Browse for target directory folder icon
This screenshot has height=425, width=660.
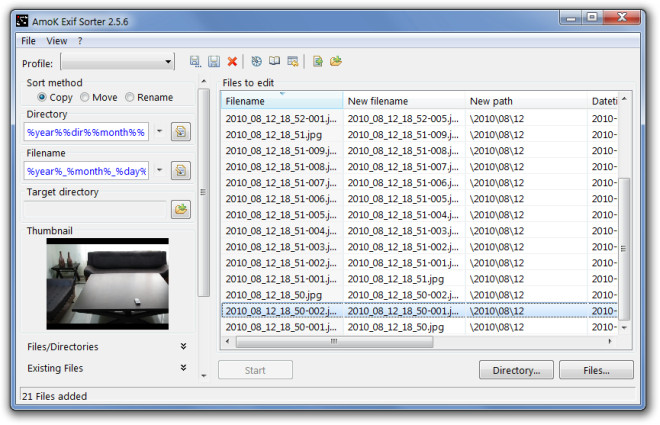[x=181, y=209]
